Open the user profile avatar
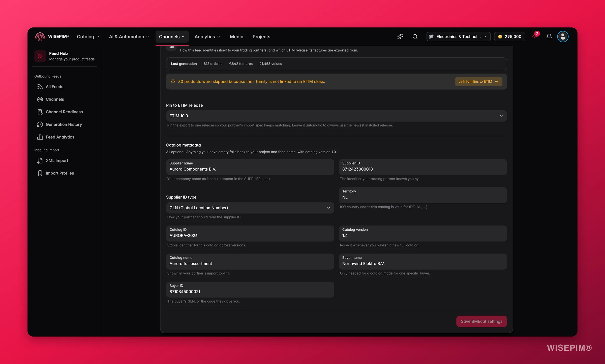Image resolution: width=605 pixels, height=364 pixels. click(x=563, y=37)
